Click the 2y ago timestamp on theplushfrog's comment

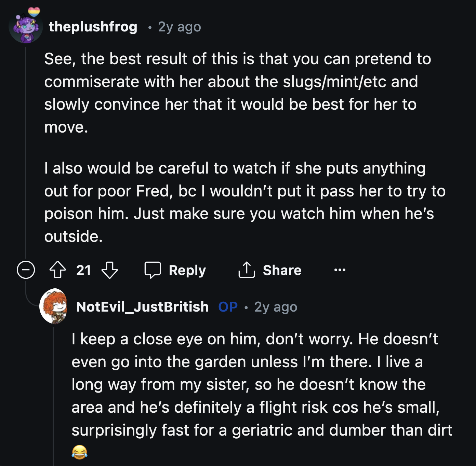(x=178, y=27)
